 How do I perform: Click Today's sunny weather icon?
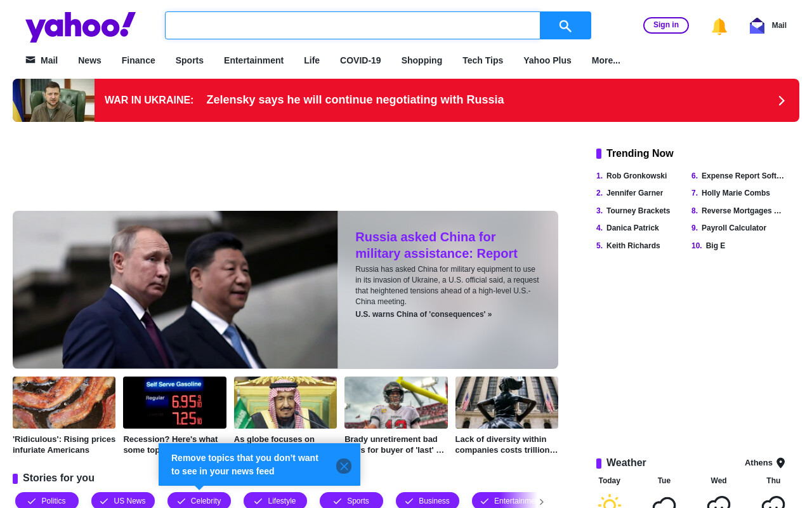tap(610, 502)
